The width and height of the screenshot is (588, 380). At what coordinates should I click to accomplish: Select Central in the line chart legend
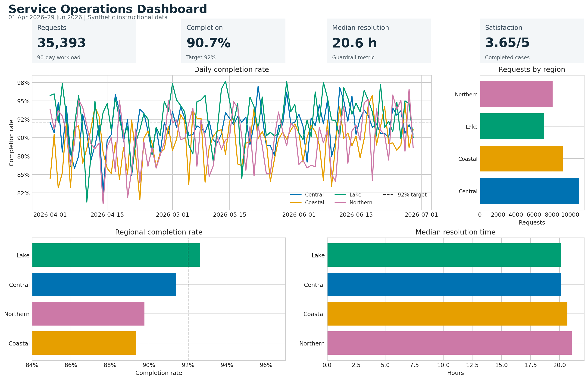click(x=307, y=195)
